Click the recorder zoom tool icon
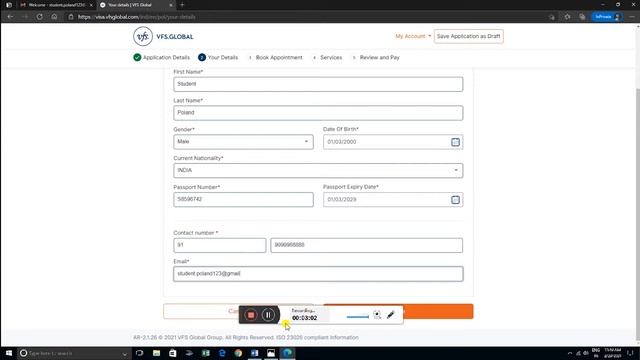 (377, 315)
